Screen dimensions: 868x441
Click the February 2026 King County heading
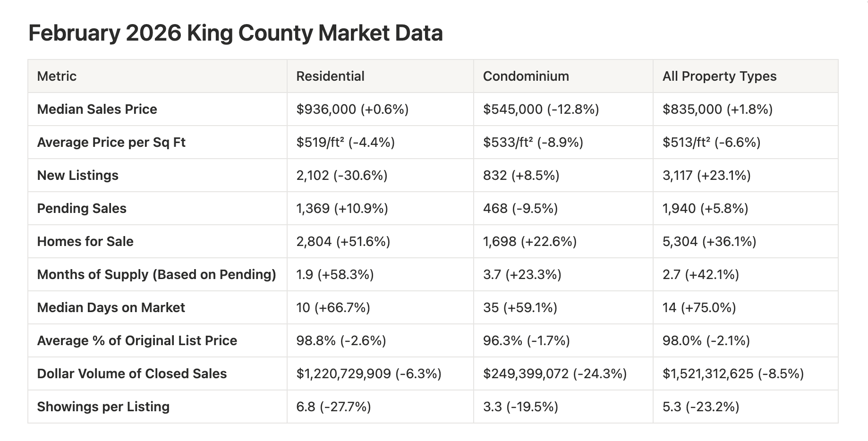pos(235,33)
